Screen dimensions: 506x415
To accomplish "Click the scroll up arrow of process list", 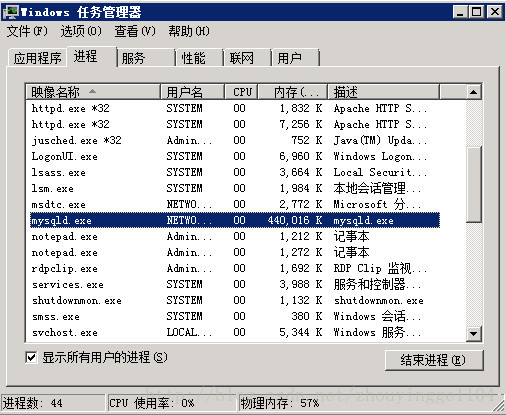I will pyautogui.click(x=474, y=92).
